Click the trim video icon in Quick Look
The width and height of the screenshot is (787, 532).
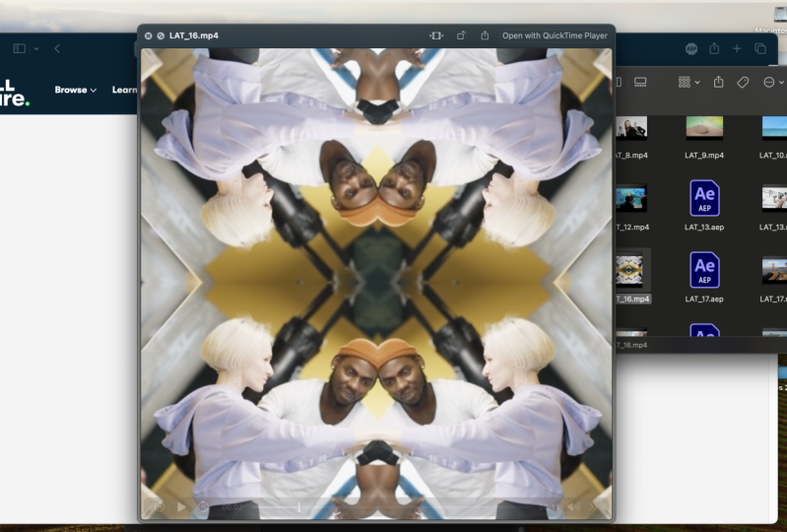[436, 35]
